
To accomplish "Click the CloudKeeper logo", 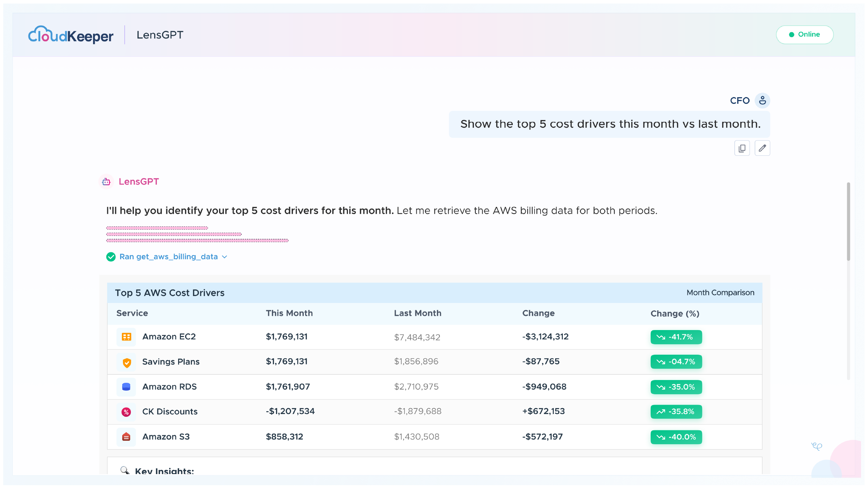I will point(71,35).
